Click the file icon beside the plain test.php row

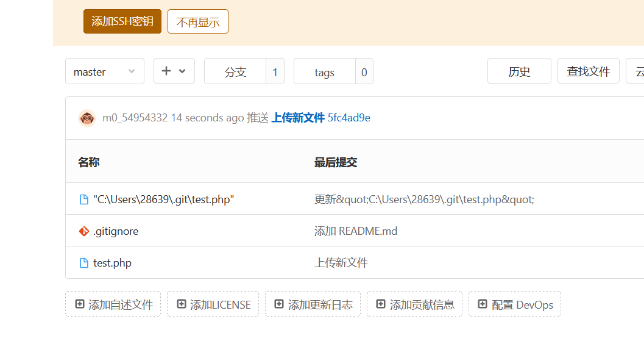coord(84,263)
